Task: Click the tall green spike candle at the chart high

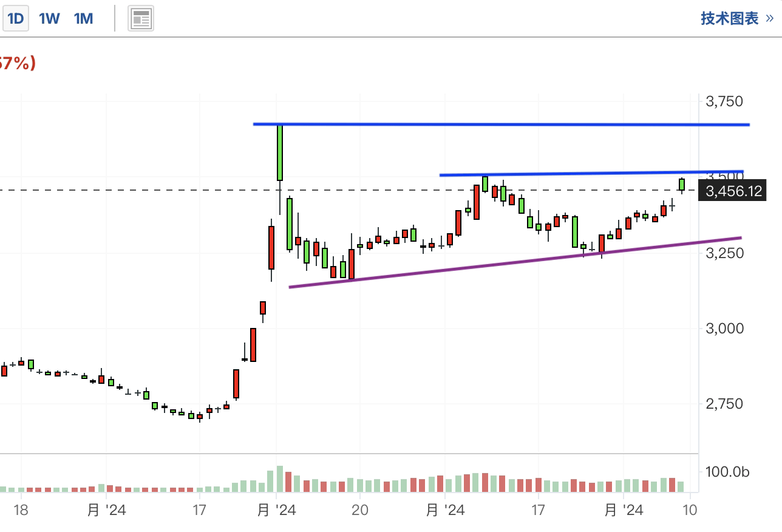Action: click(280, 152)
